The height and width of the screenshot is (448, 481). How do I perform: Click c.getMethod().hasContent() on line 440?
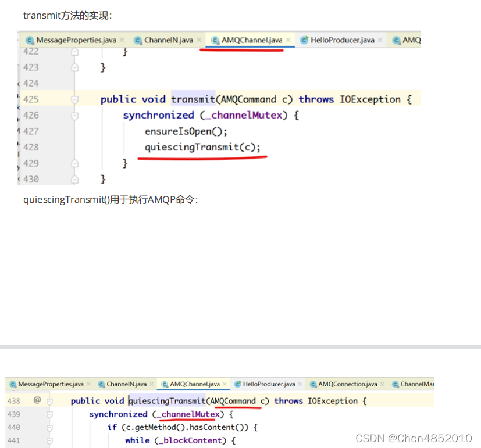tap(185, 427)
